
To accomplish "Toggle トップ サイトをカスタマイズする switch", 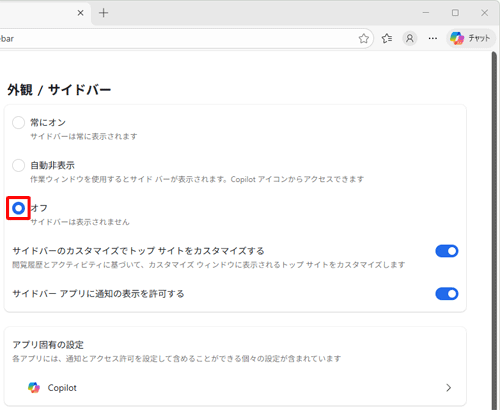I will click(x=447, y=251).
